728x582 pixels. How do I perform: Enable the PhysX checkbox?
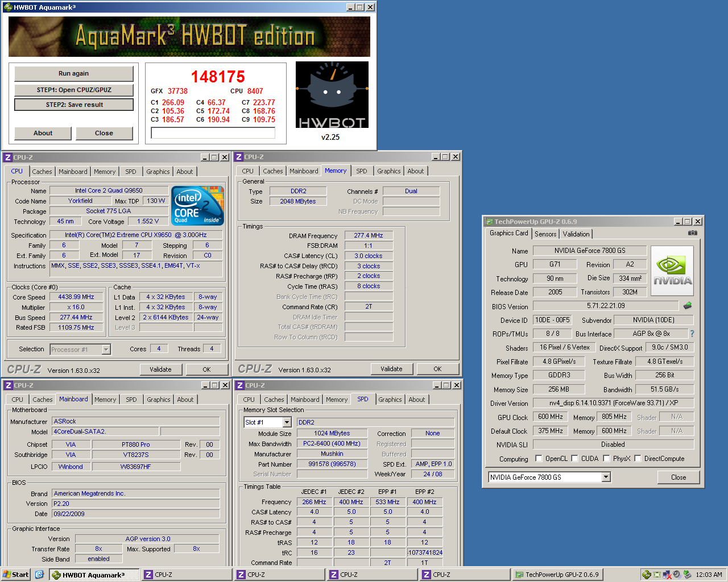click(x=606, y=458)
